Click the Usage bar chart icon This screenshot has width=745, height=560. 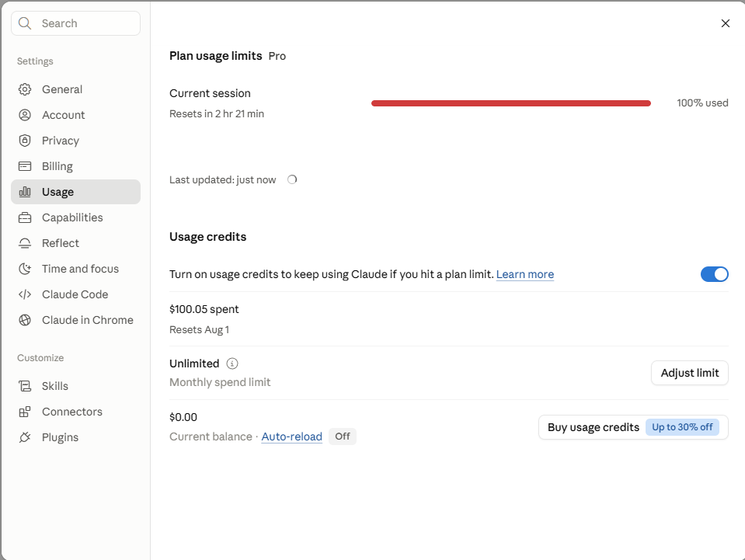point(25,192)
